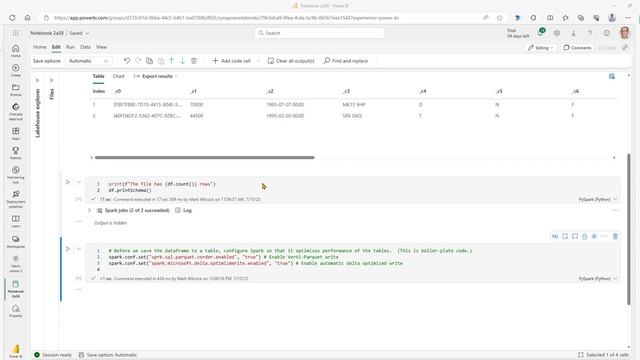Open the app launcher waffle icon

(x=16, y=33)
